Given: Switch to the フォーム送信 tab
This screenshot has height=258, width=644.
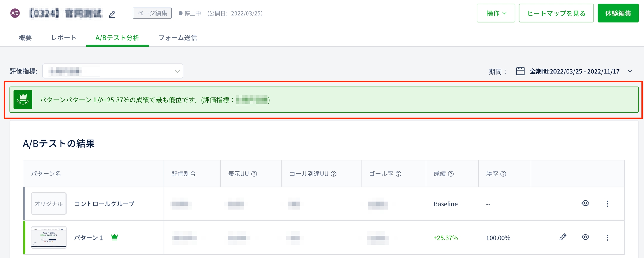Looking at the screenshot, I should pyautogui.click(x=177, y=38).
